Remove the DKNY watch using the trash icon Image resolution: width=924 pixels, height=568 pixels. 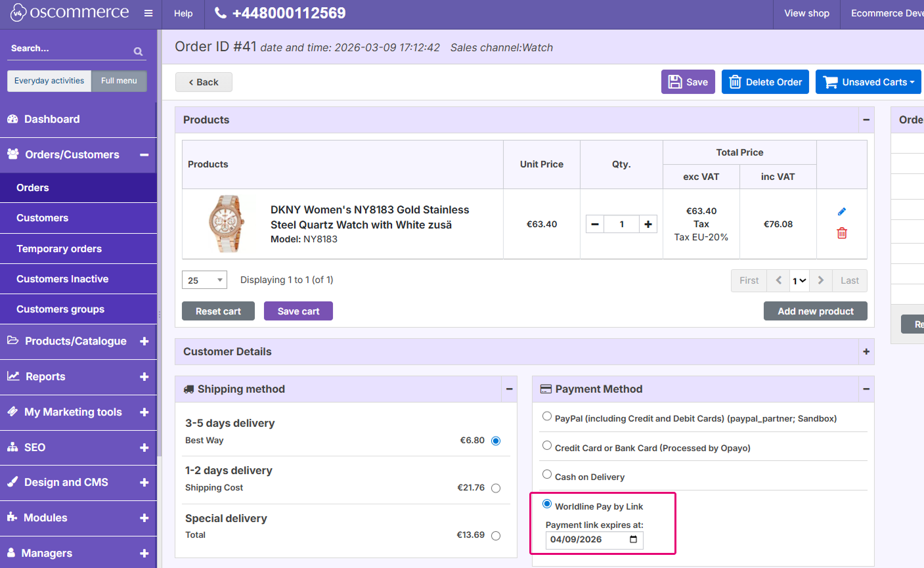tap(842, 233)
